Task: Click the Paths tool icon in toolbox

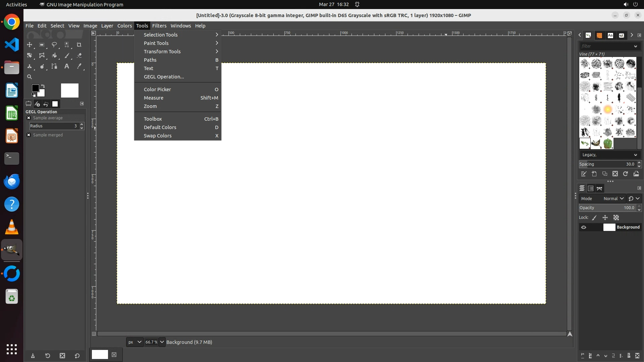Action: [x=54, y=66]
